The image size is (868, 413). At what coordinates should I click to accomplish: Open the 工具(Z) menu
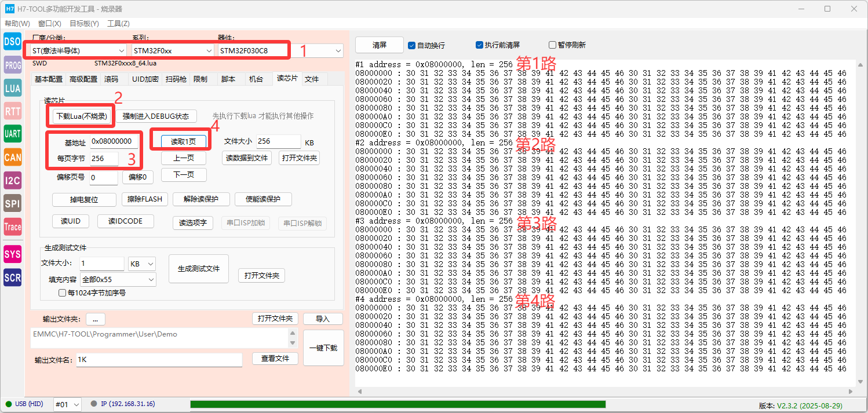point(118,24)
